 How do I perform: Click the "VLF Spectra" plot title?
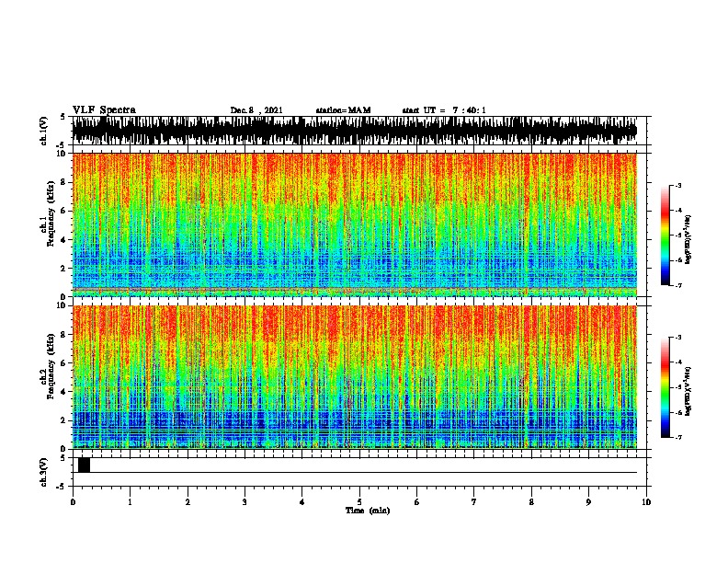click(x=104, y=110)
